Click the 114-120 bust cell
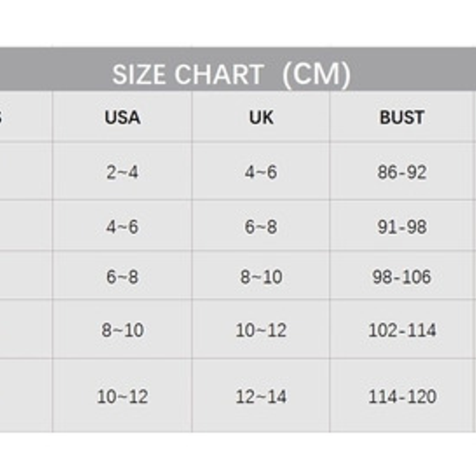This screenshot has height=476, width=476. 402,396
